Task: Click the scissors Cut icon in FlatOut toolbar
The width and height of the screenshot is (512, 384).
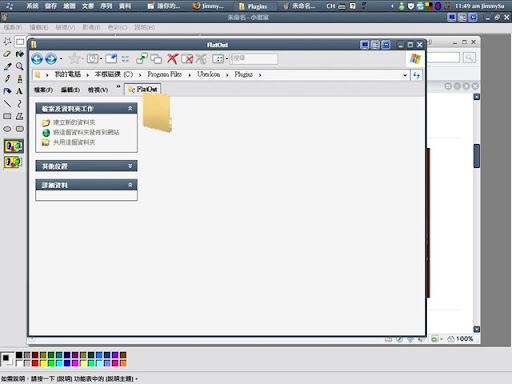Action: pyautogui.click(x=201, y=59)
